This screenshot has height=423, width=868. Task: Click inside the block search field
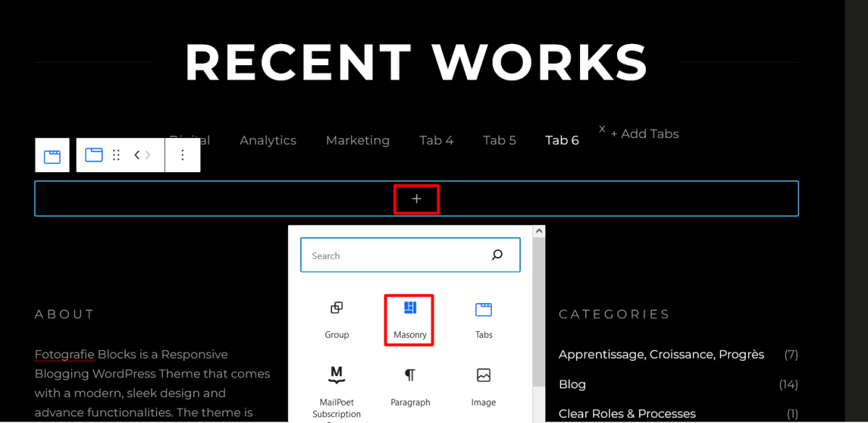pyautogui.click(x=391, y=255)
